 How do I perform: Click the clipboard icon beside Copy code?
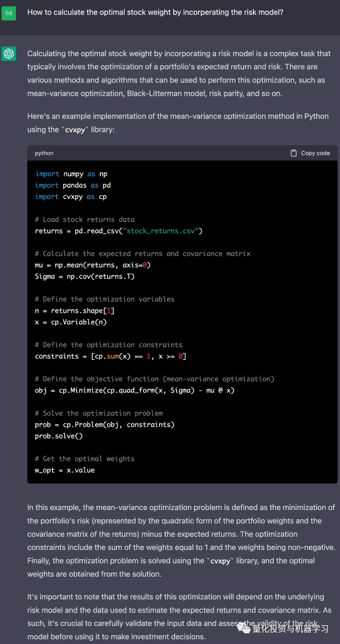click(293, 153)
